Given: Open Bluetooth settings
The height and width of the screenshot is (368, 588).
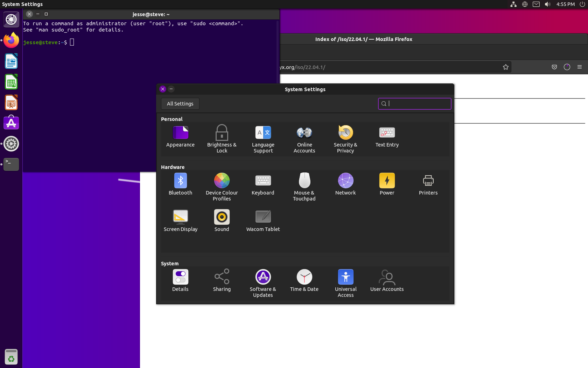Looking at the screenshot, I should [181, 184].
